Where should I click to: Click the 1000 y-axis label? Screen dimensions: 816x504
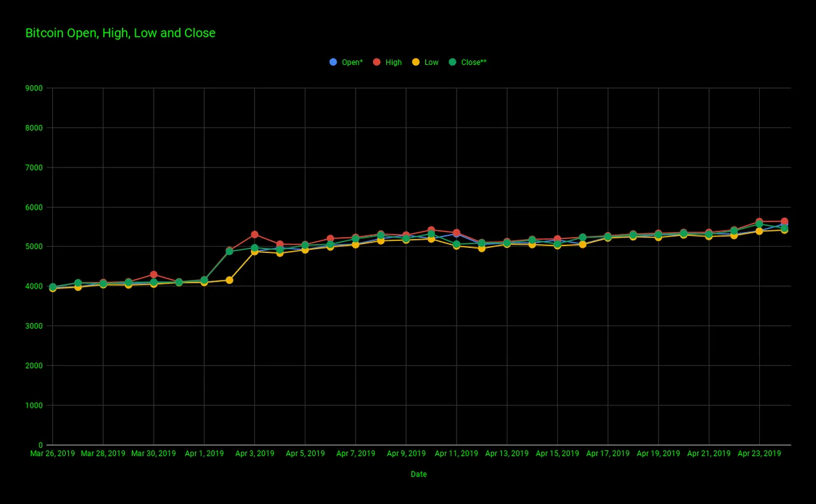tap(34, 405)
